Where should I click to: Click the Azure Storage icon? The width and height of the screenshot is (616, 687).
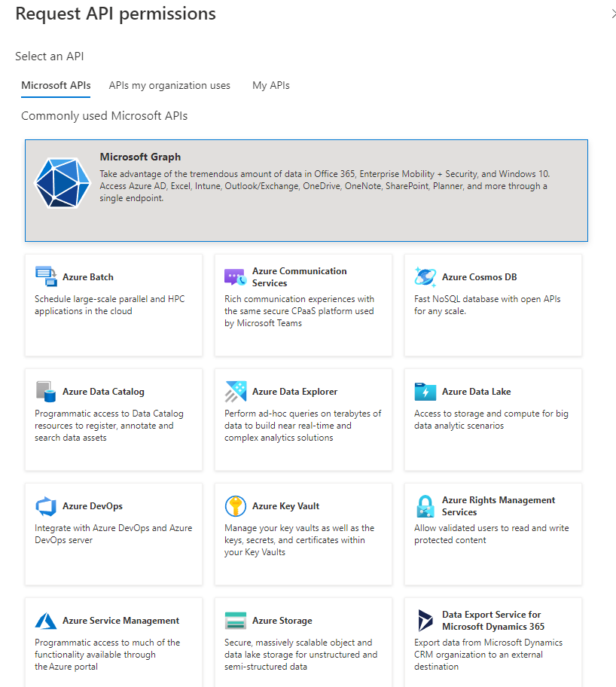click(236, 621)
